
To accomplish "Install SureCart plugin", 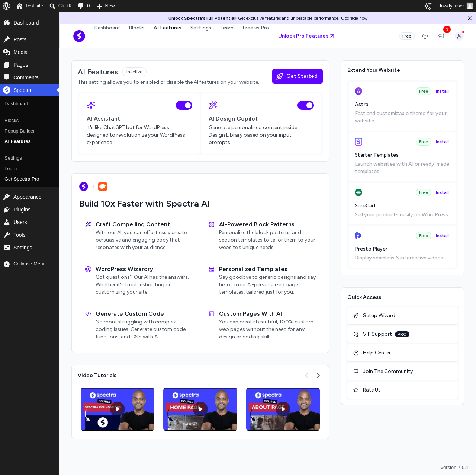I will [x=442, y=192].
